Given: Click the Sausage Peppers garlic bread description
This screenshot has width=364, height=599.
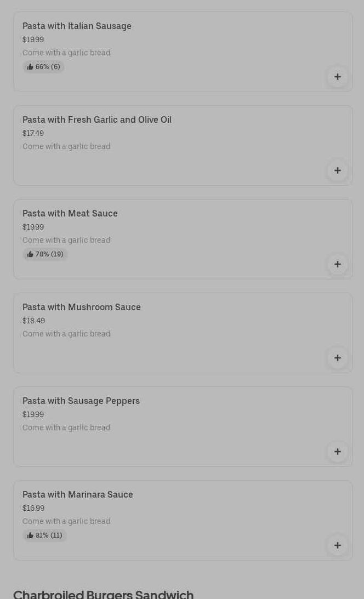Looking at the screenshot, I should (x=66, y=427).
